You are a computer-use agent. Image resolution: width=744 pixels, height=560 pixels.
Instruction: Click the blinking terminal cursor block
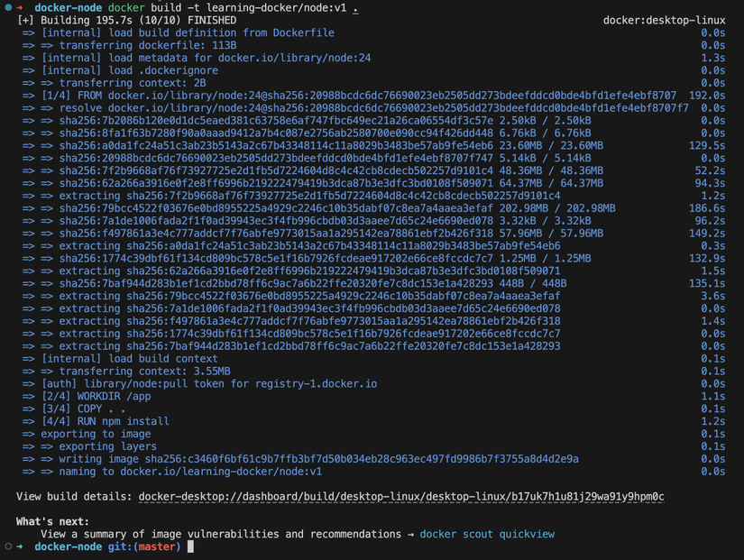[x=188, y=546]
